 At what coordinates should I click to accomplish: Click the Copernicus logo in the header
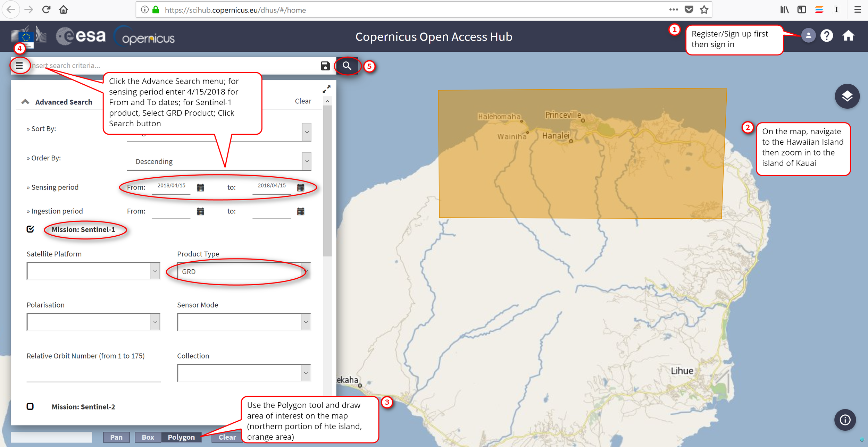point(144,36)
